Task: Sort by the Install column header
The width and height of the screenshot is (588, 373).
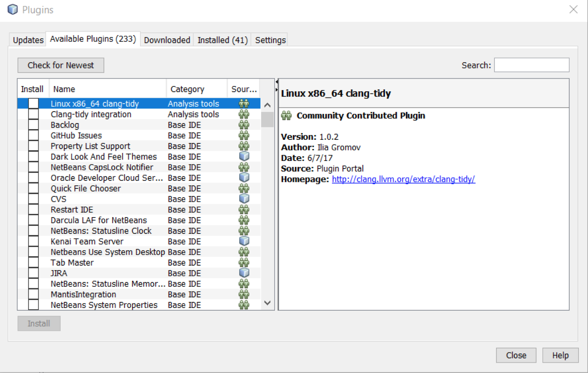Action: tap(33, 89)
